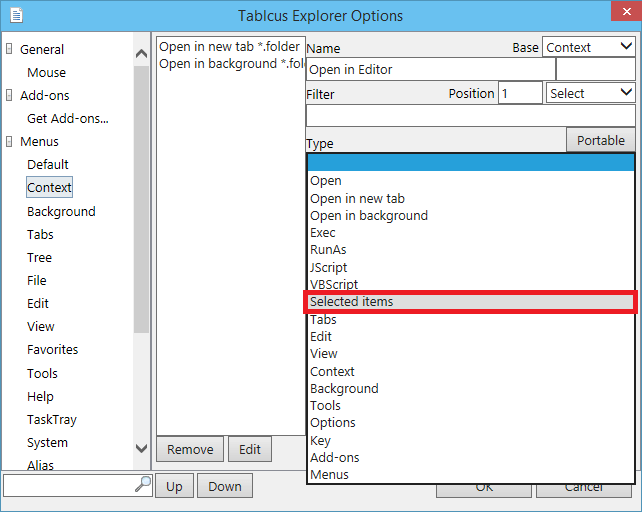
Task: Select 'Open in new tab *.folder' list item
Action: pos(229,46)
